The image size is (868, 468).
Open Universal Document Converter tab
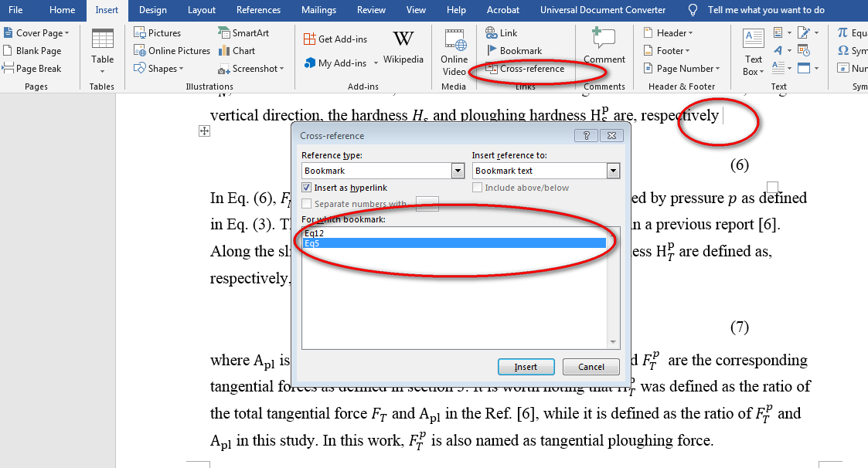tap(604, 10)
